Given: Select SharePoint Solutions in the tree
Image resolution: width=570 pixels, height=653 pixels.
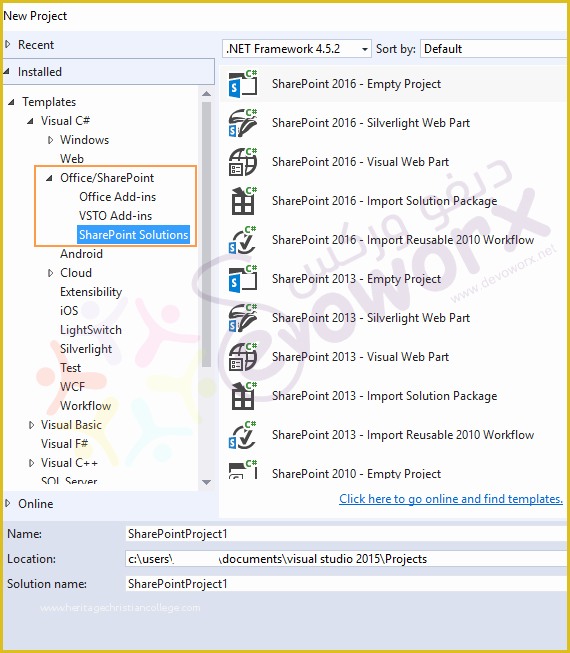Looking at the screenshot, I should point(134,235).
